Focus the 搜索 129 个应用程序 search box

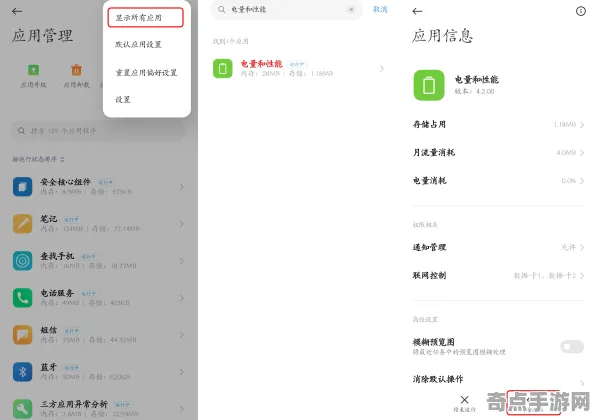98,131
